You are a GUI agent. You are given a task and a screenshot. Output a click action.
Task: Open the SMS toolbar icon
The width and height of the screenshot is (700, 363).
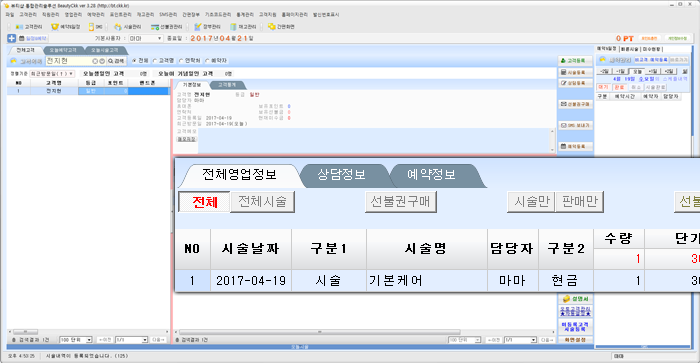tap(96, 27)
